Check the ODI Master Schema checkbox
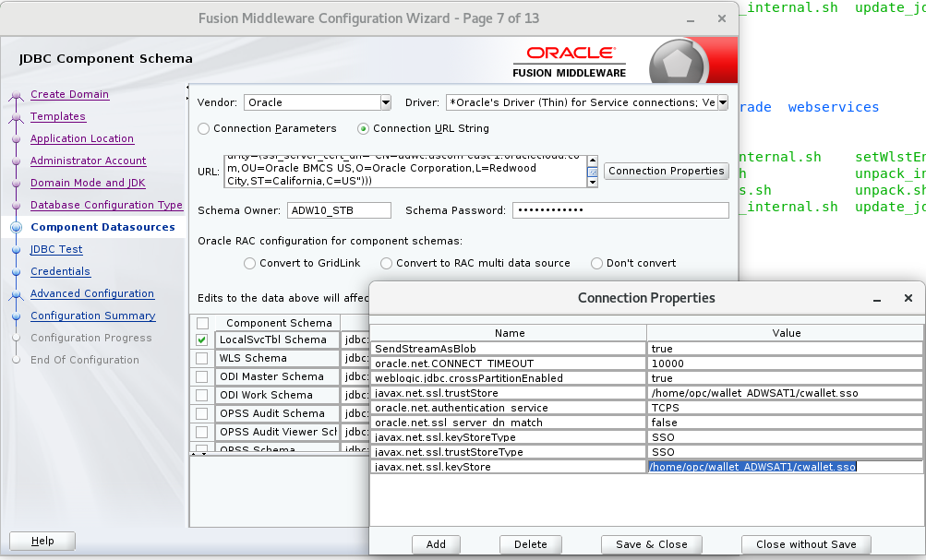This screenshot has width=926, height=560. click(202, 376)
